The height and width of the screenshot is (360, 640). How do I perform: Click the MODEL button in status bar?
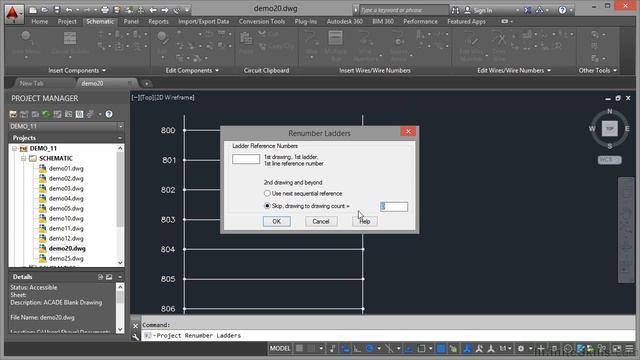(x=280, y=348)
